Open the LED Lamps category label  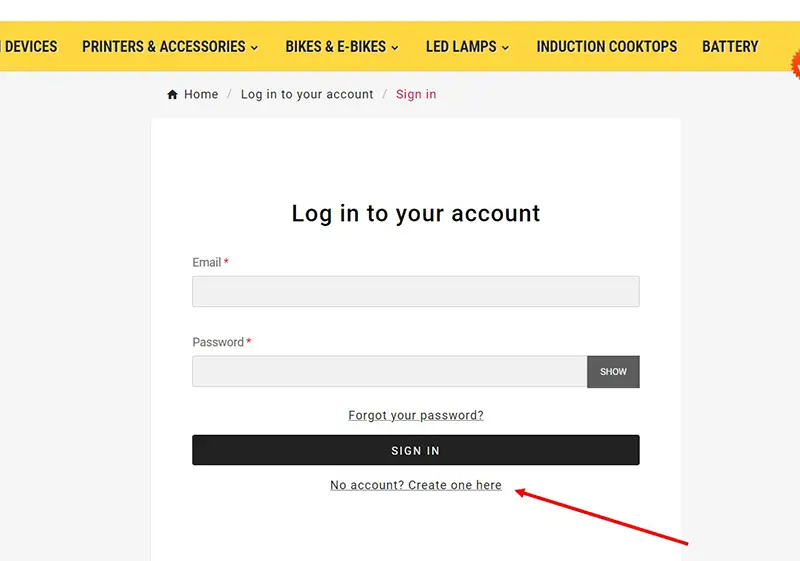click(461, 46)
